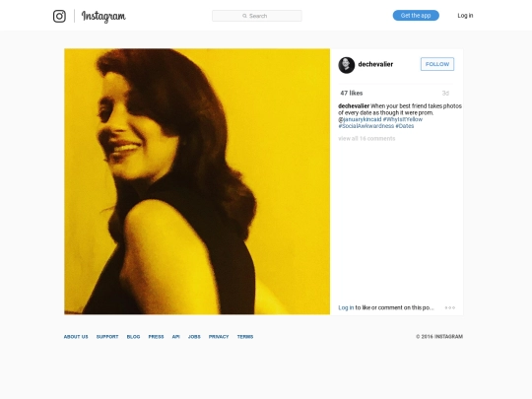This screenshot has width=532, height=399.
Task: Open dechevalier username next to avatar
Action: 375,64
